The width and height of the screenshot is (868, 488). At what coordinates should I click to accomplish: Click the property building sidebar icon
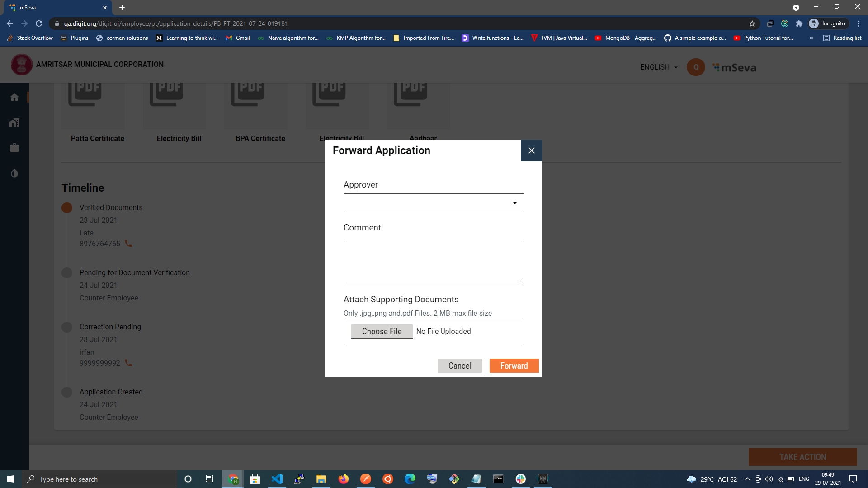click(14, 122)
